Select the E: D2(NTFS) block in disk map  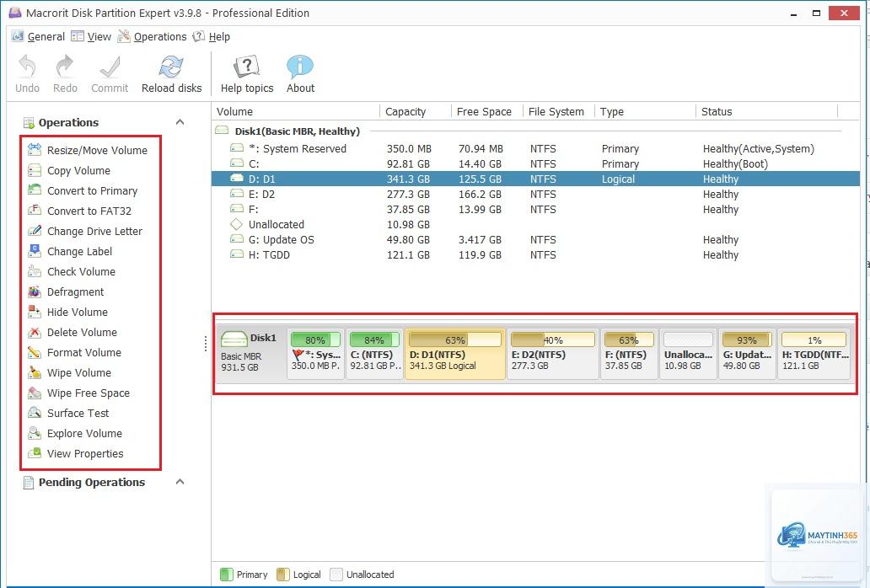pyautogui.click(x=553, y=354)
